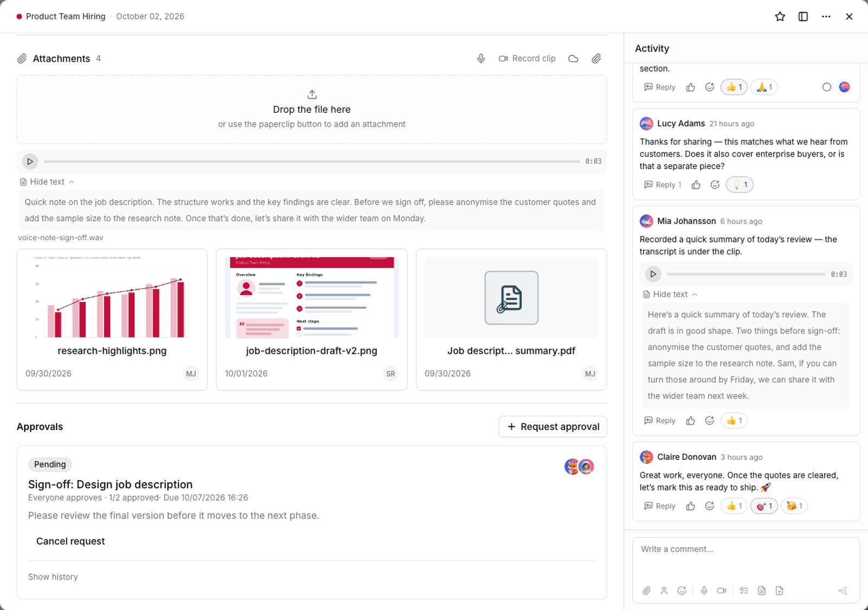Send the comment with the arrow icon
The width and height of the screenshot is (868, 610).
click(843, 590)
